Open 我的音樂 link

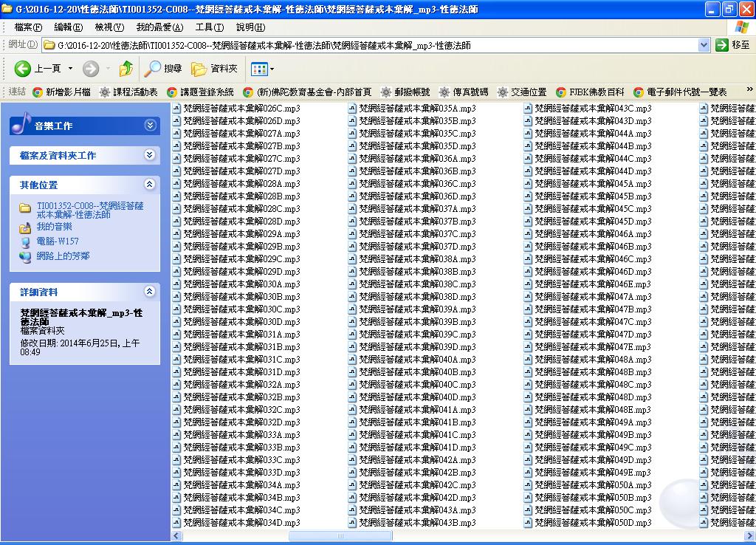55,227
